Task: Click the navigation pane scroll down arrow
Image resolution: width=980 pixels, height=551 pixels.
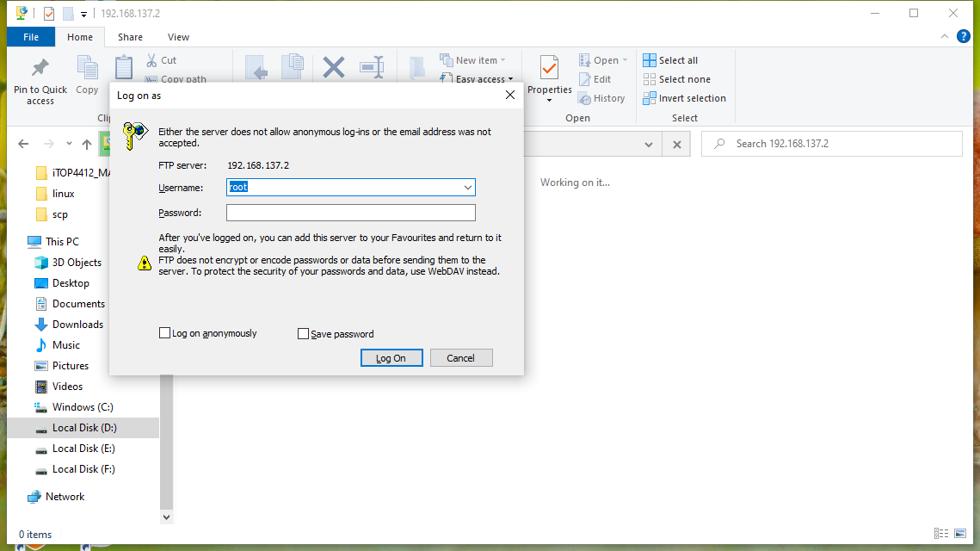Action: pyautogui.click(x=166, y=517)
